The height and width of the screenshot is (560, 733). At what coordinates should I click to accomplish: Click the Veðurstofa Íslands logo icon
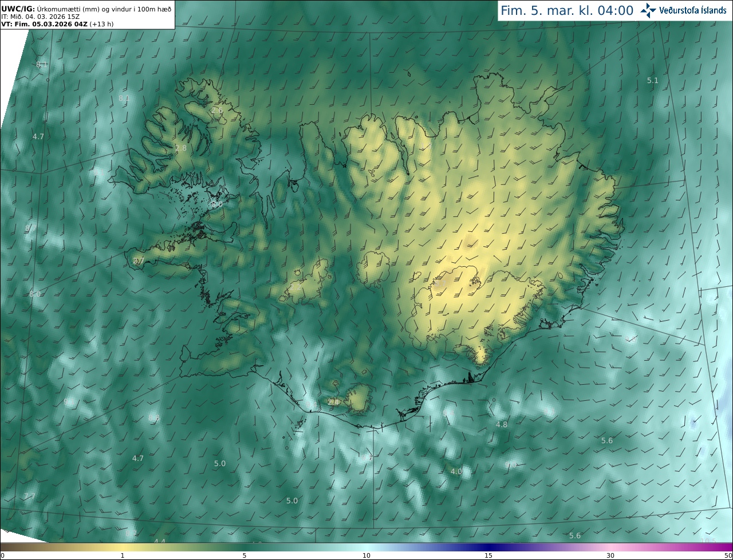648,10
